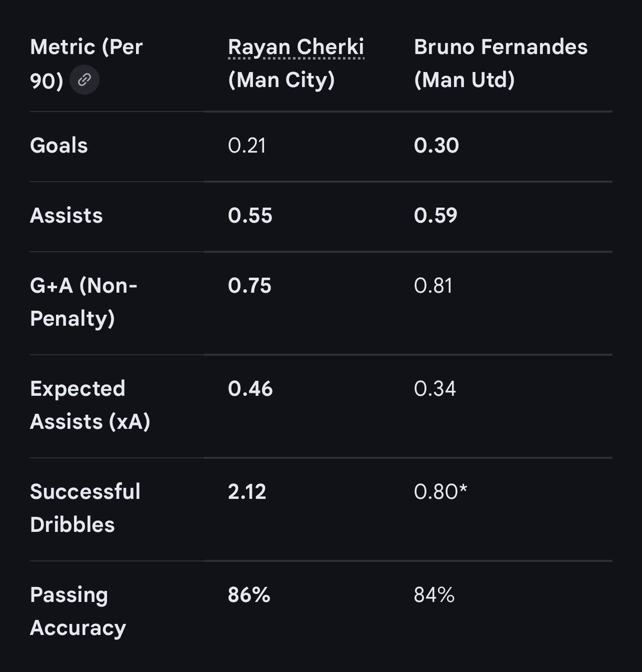Image resolution: width=642 pixels, height=672 pixels.
Task: Select Cherki's 0.46 xA value
Action: click(250, 389)
